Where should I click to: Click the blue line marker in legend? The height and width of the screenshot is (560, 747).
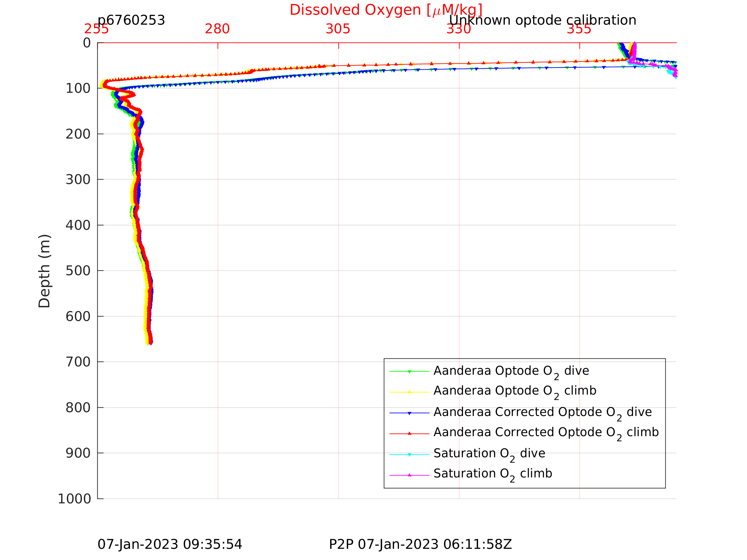coord(409,413)
